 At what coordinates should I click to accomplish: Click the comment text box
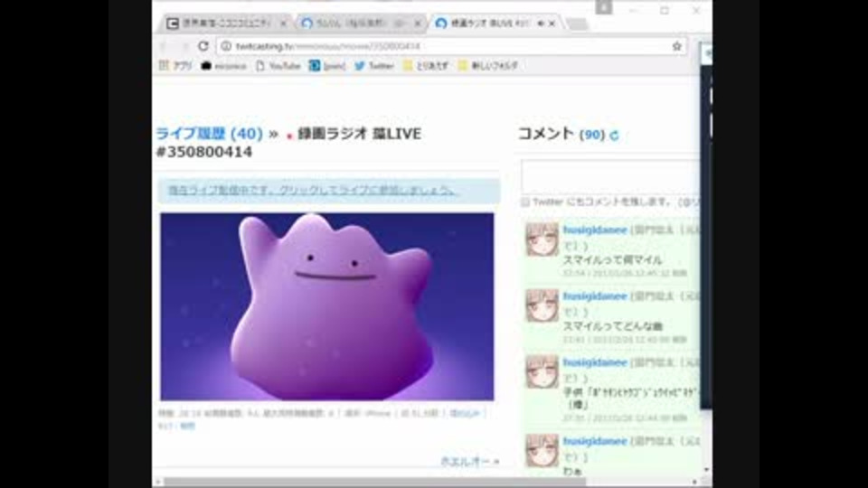tap(610, 176)
